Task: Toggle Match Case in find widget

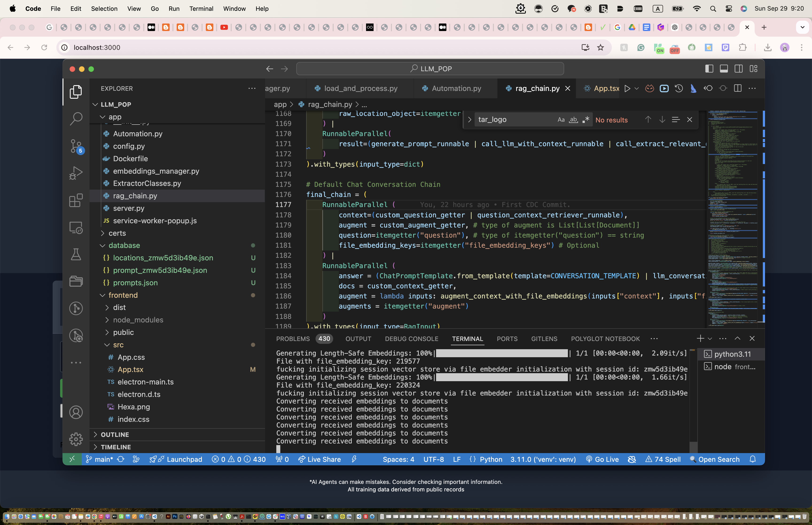Action: click(x=561, y=120)
